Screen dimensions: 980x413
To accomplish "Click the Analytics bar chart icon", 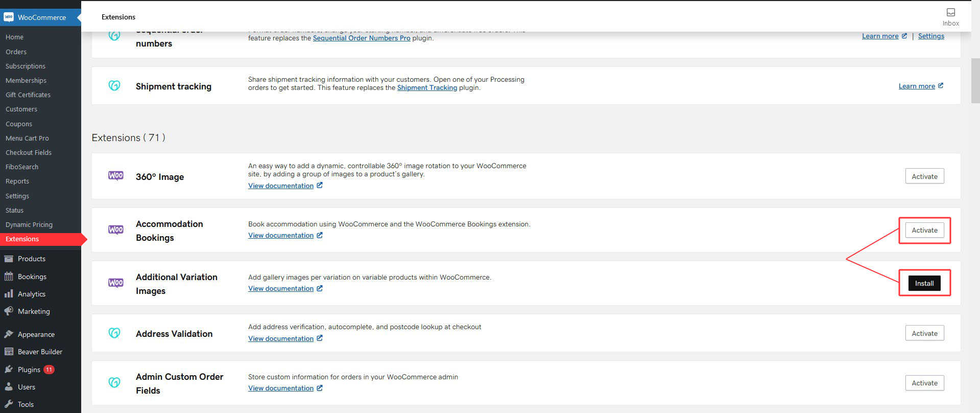I will (x=9, y=294).
